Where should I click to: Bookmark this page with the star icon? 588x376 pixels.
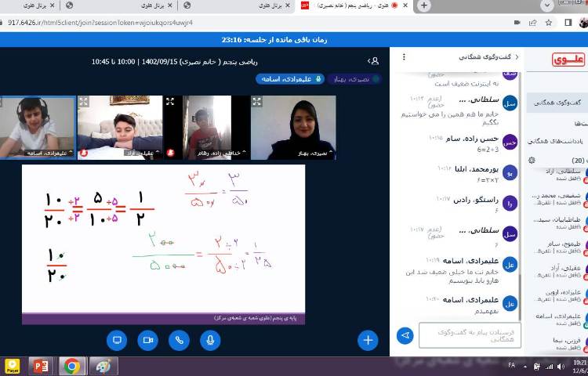549,23
